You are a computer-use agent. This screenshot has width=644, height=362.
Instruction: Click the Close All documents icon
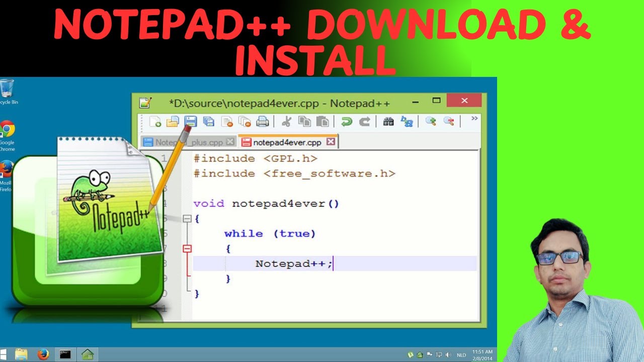click(245, 121)
